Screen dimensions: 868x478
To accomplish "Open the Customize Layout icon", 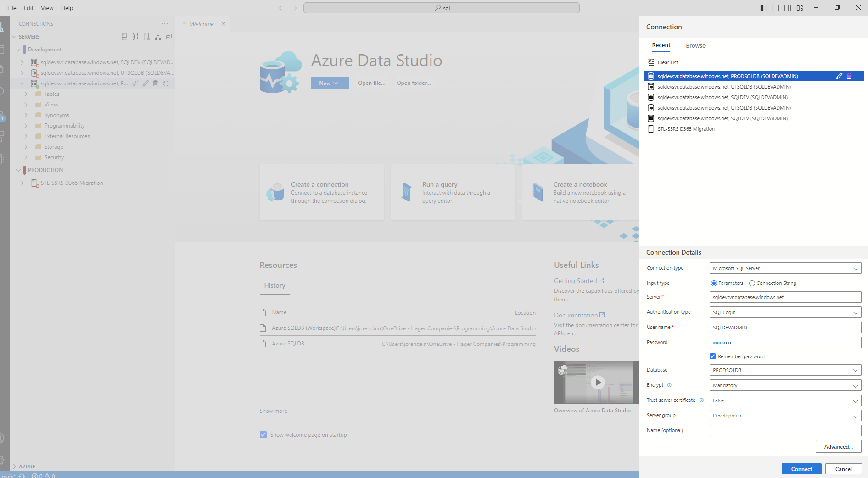I will (x=800, y=8).
